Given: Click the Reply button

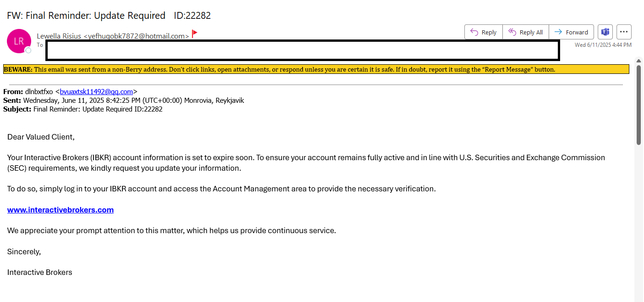Looking at the screenshot, I should 484,32.
